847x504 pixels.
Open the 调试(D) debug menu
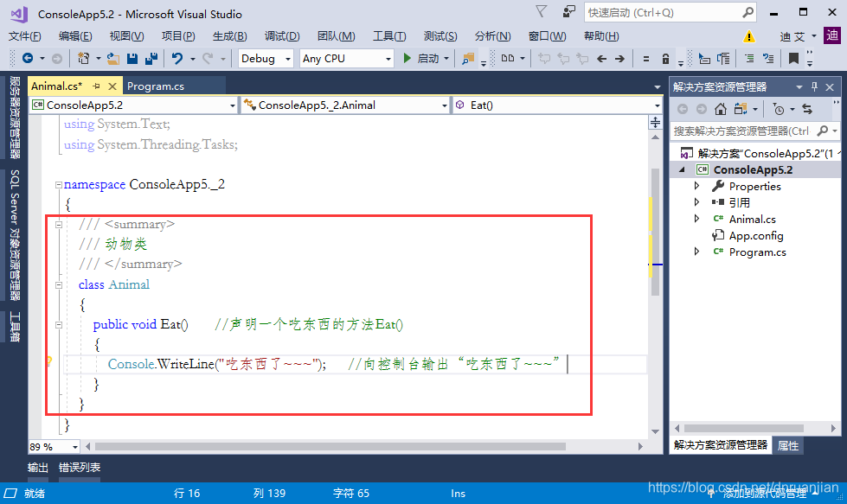pyautogui.click(x=282, y=36)
